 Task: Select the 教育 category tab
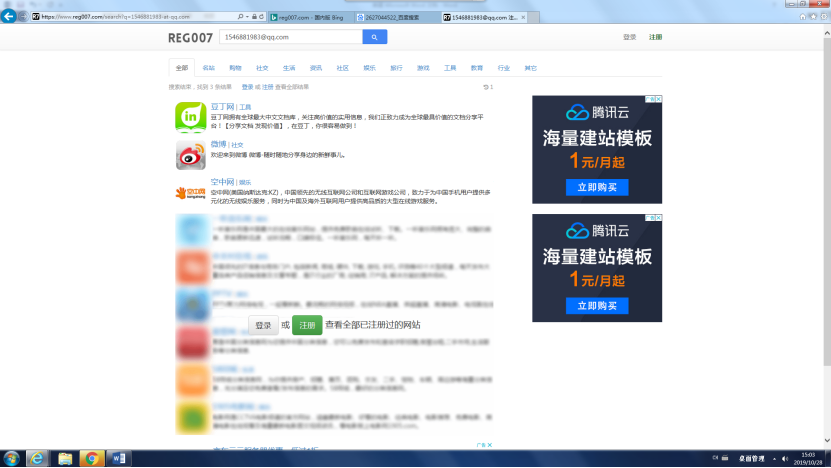tap(477, 68)
